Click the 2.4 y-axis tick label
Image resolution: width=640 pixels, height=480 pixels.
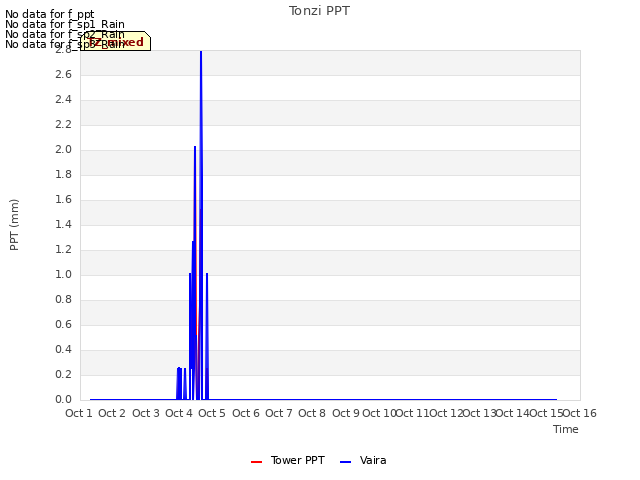[x=63, y=100]
